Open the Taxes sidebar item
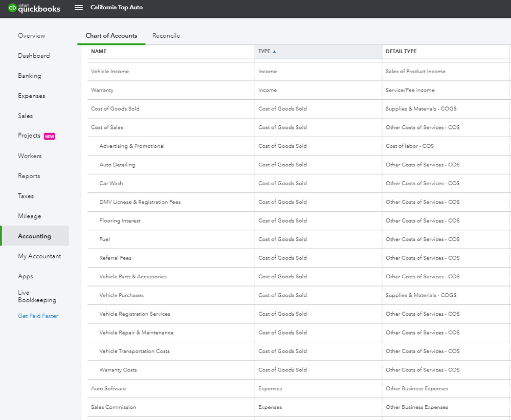Viewport: 511px width, 420px height. click(26, 196)
